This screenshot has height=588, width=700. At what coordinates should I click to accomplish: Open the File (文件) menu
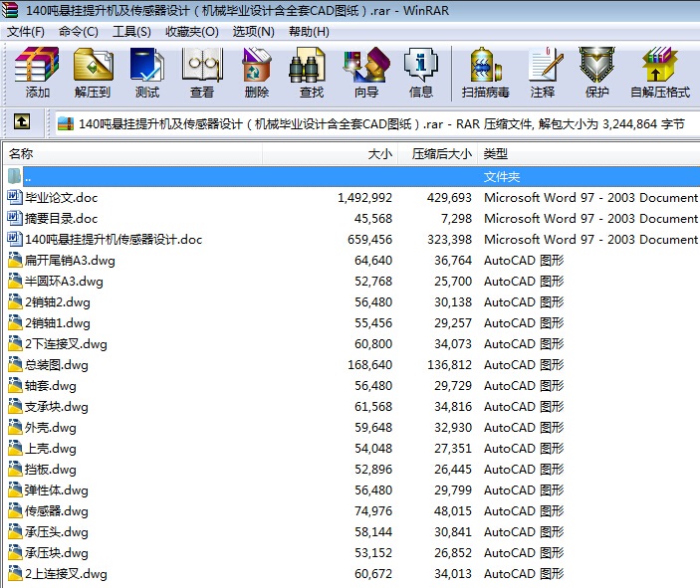pos(26,32)
